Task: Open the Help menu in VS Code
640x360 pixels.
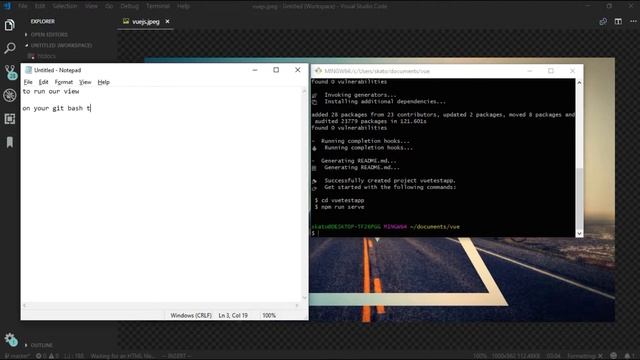Action: 183,6
